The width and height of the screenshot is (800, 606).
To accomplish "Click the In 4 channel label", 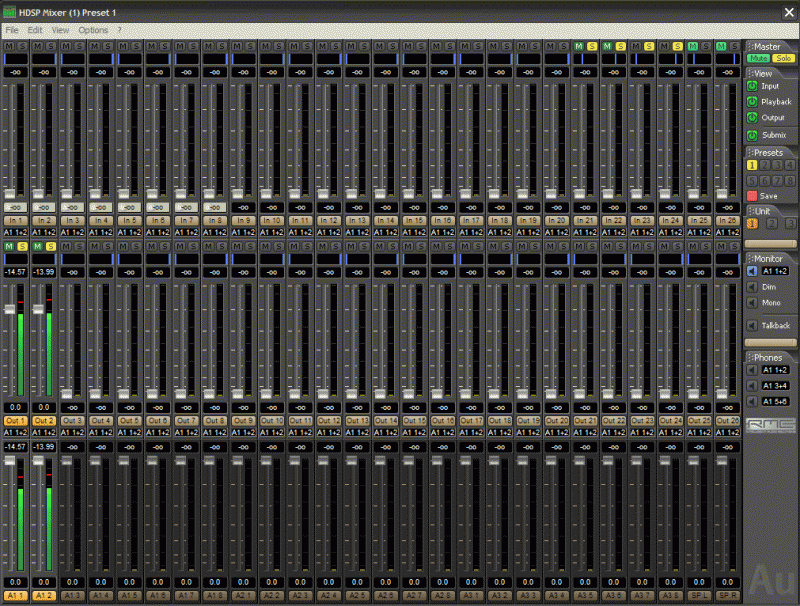I will pos(101,221).
